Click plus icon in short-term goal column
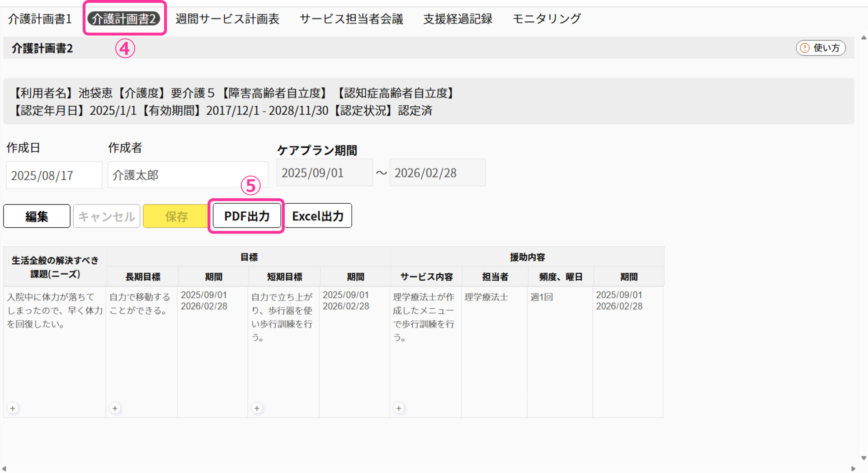Viewport: 868px width, 473px height. (x=257, y=408)
